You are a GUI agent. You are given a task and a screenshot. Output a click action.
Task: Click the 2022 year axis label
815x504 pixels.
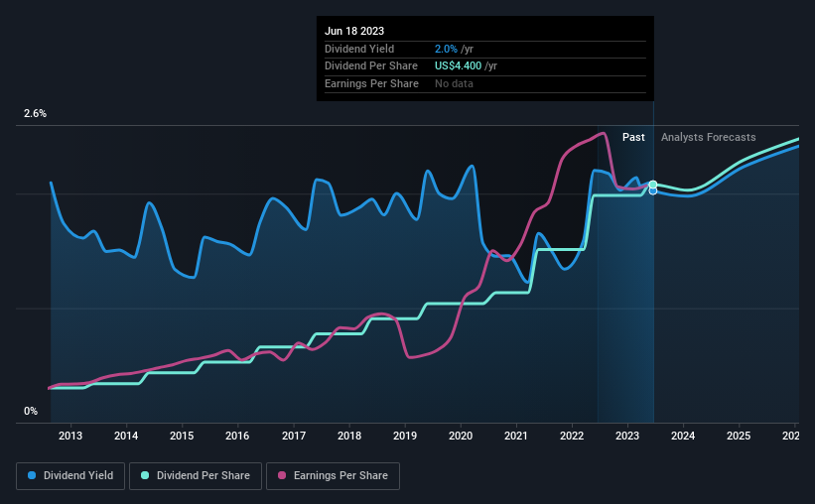coord(571,436)
